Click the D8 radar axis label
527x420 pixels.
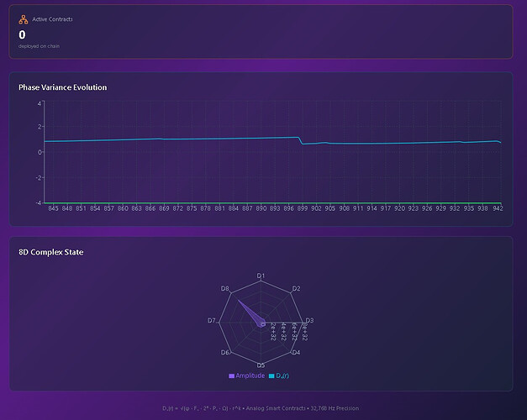(x=225, y=289)
